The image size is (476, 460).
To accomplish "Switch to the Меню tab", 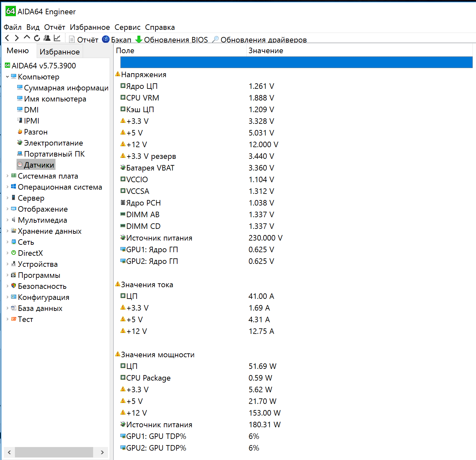I will (x=18, y=51).
